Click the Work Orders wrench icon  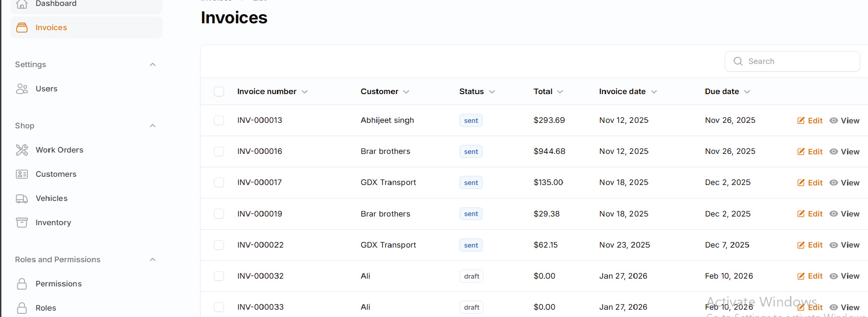pyautogui.click(x=22, y=150)
